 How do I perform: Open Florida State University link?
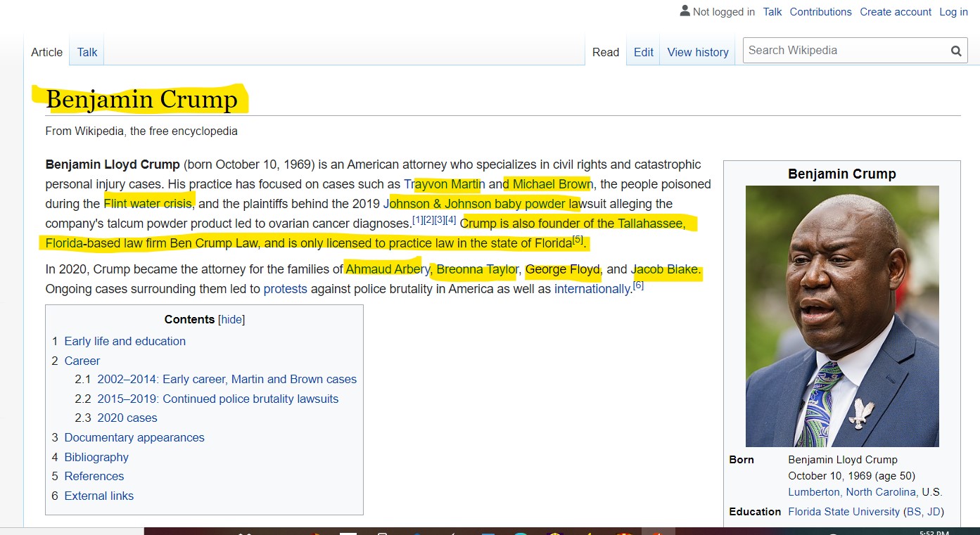(844, 511)
